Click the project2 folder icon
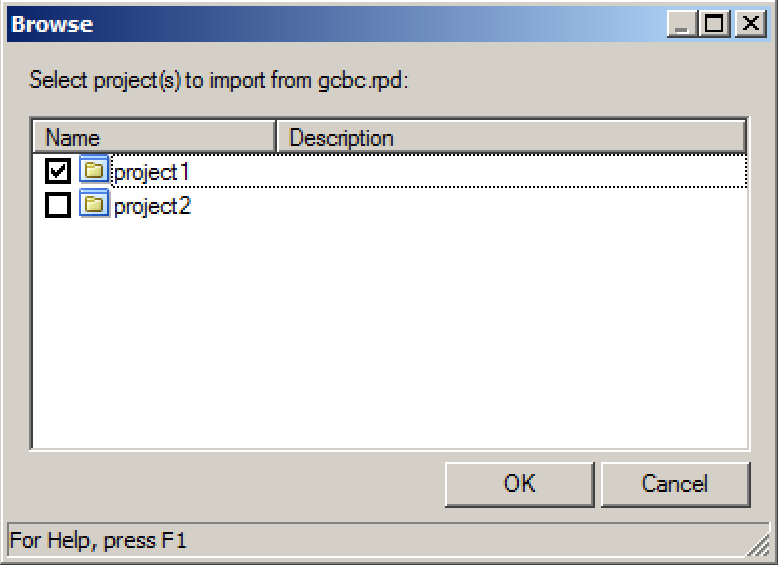The image size is (778, 565). click(94, 204)
